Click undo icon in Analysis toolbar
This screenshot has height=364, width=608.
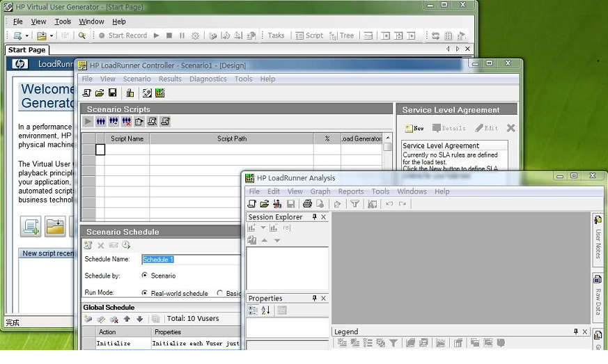click(389, 204)
